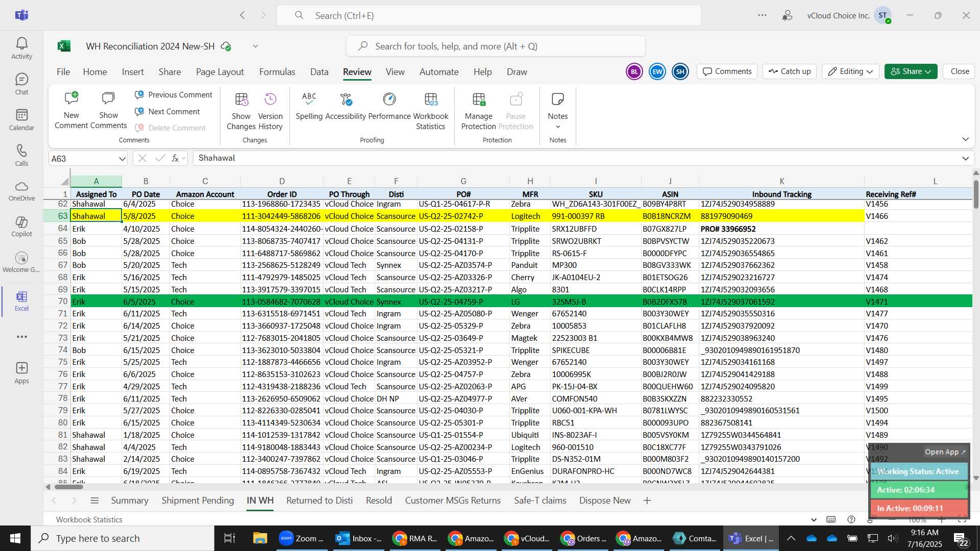Expand status bar options chevron
The image size is (980, 551).
(x=814, y=520)
